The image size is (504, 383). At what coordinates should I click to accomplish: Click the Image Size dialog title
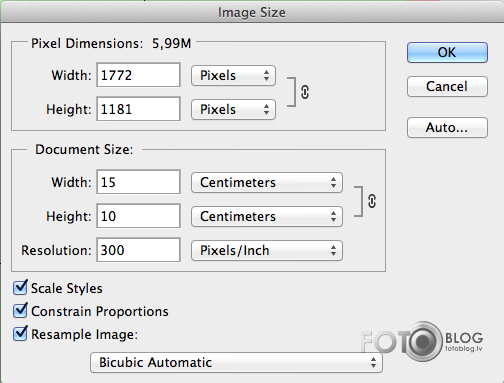(x=252, y=13)
